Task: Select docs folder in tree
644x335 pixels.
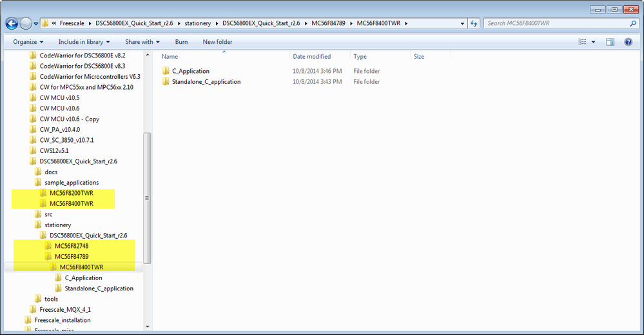Action: tap(51, 172)
